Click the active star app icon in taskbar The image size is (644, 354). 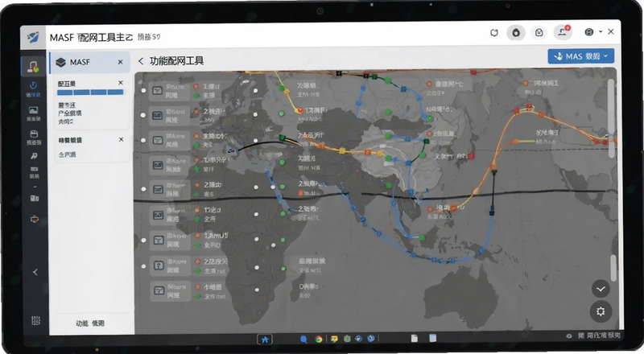(x=265, y=340)
